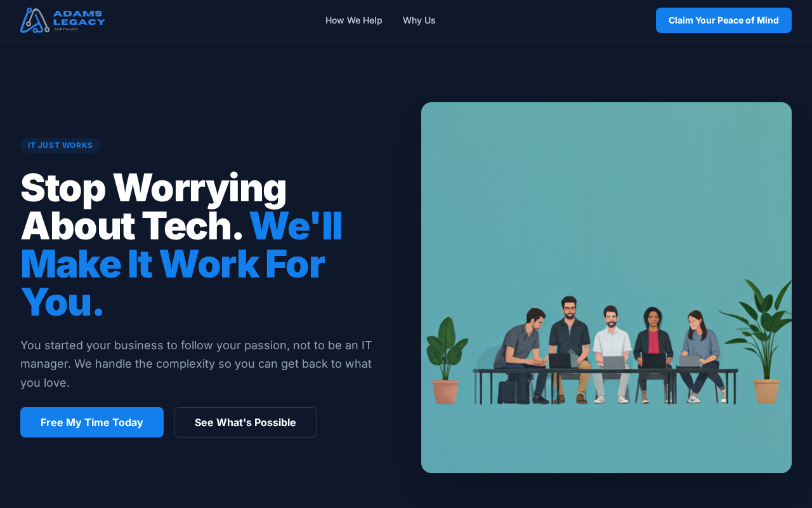Click the woman in the red top

click(x=653, y=354)
